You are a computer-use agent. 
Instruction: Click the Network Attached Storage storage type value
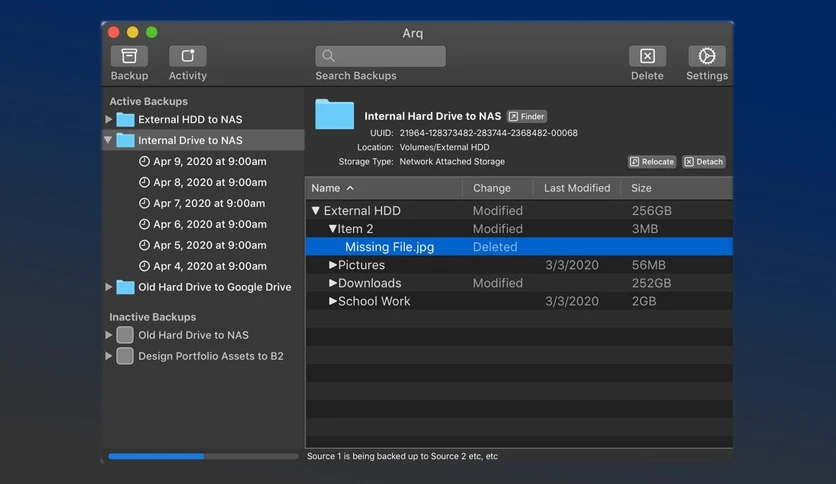tap(452, 162)
